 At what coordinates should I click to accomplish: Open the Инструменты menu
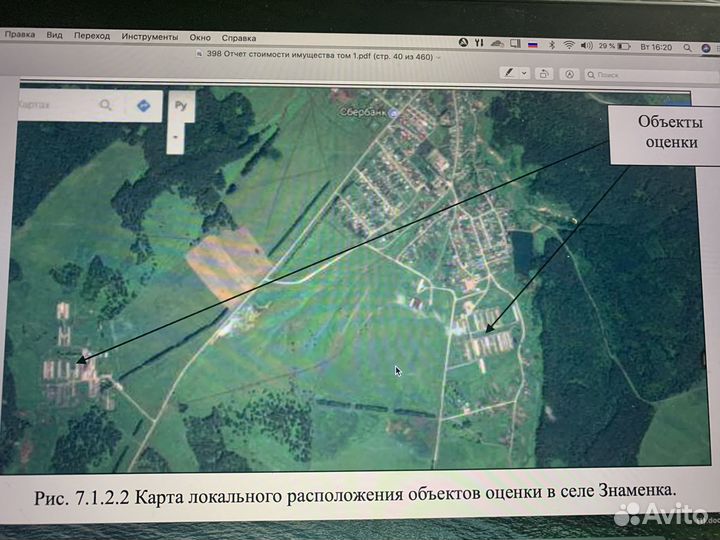(x=150, y=36)
